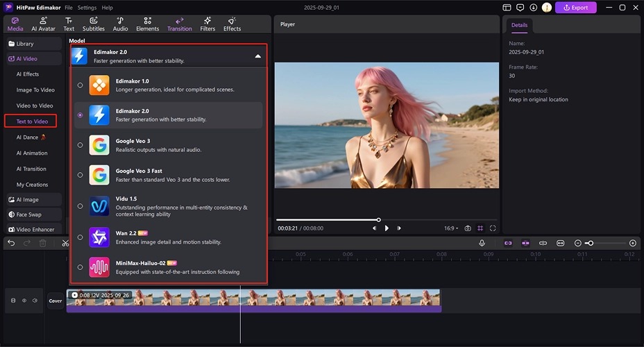Select Edimakor 1.0 radio button
Screen dimensions: 644x347
coord(80,85)
